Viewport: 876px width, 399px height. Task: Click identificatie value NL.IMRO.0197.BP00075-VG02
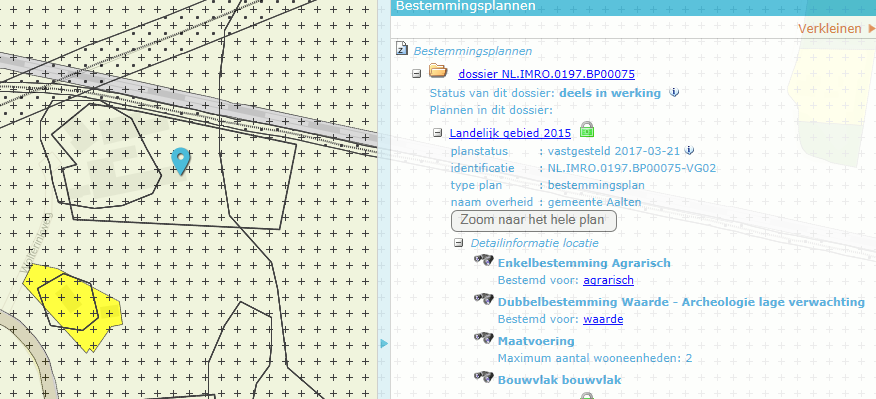tap(632, 168)
